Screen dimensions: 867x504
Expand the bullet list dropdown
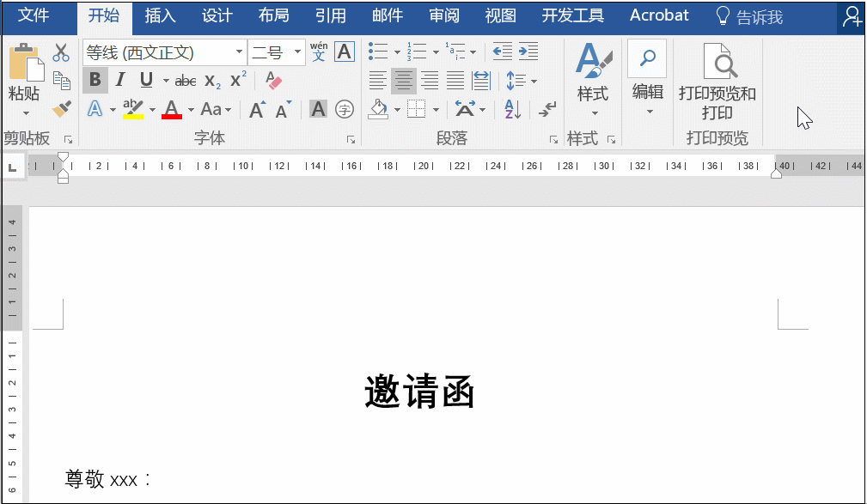click(397, 52)
